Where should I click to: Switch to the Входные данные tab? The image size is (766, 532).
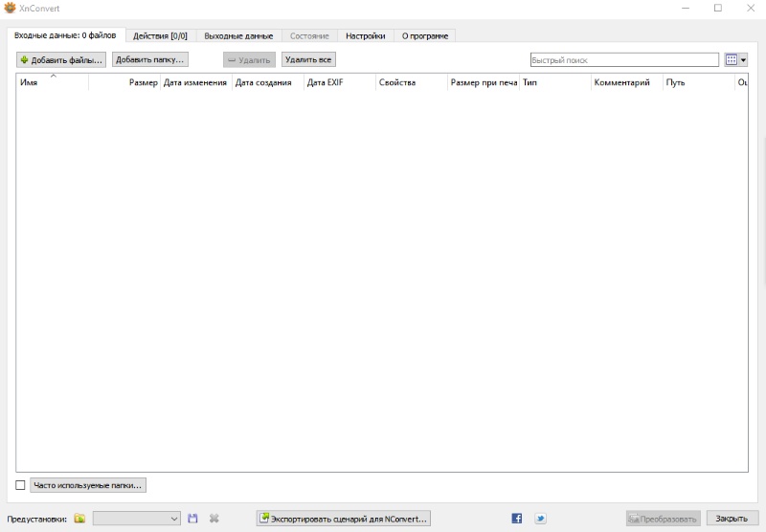(x=65, y=35)
